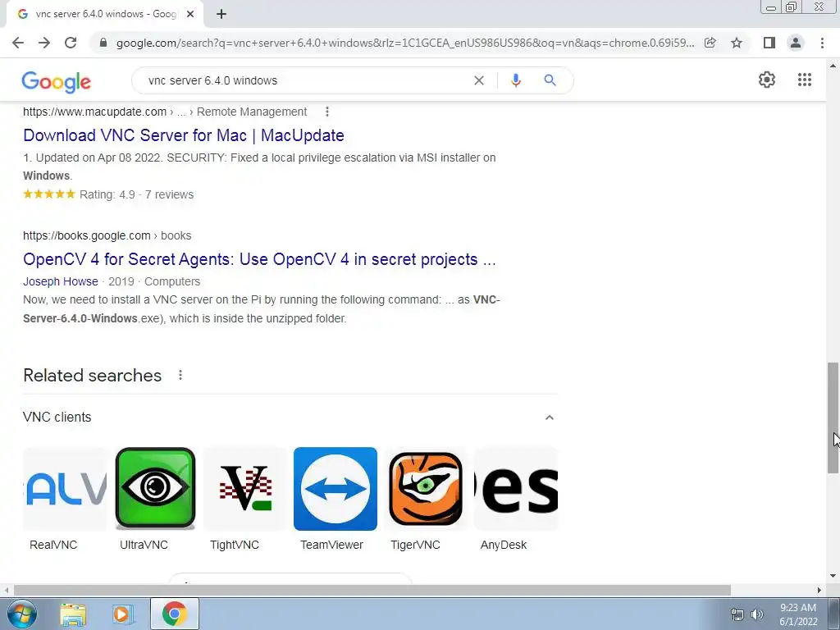This screenshot has height=630, width=840.
Task: Click the vertical scrollbar thumb
Action: pyautogui.click(x=833, y=418)
